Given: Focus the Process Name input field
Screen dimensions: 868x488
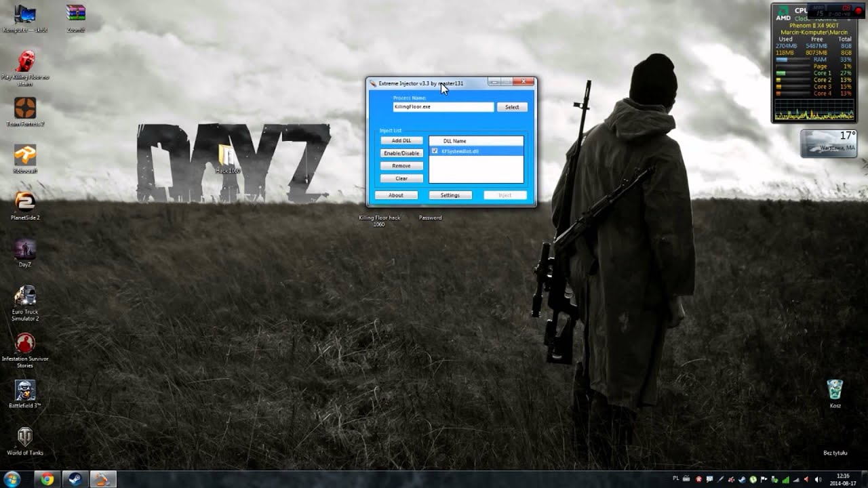Looking at the screenshot, I should tap(443, 107).
